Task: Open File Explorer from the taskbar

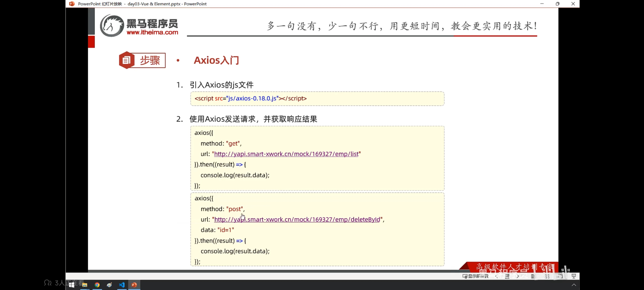Action: [x=85, y=285]
